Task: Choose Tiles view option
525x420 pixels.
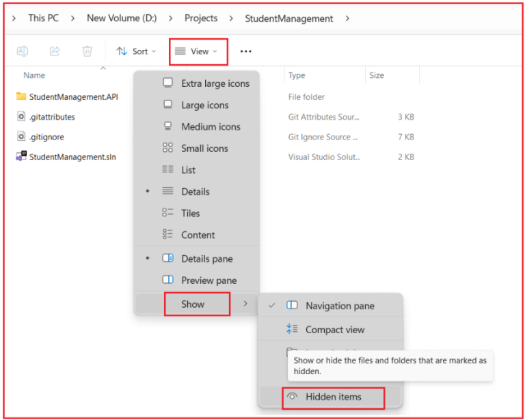Action: coord(197,213)
